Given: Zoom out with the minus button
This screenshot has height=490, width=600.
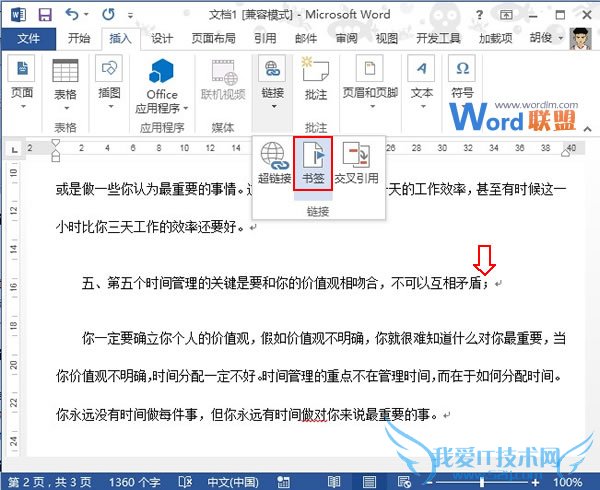Looking at the screenshot, I should coord(429,482).
